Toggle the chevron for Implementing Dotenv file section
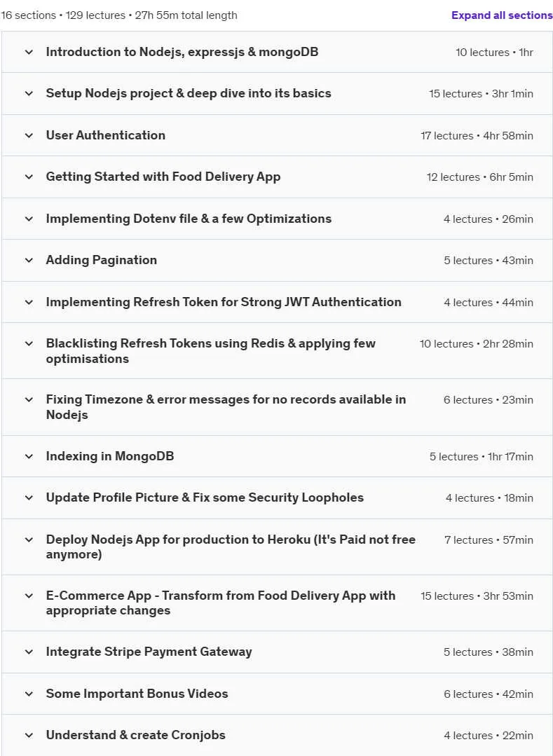Image resolution: width=553 pixels, height=756 pixels. pos(29,219)
